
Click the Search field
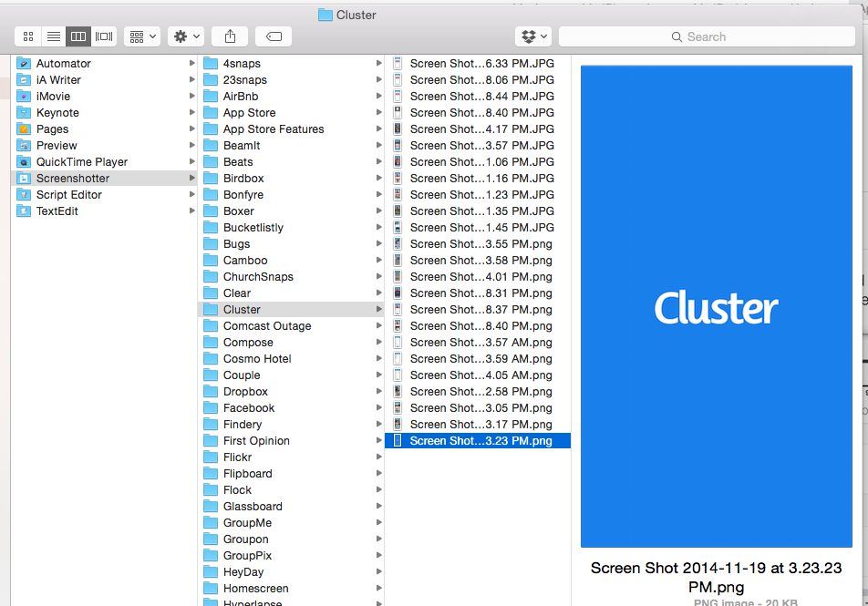coord(707,36)
